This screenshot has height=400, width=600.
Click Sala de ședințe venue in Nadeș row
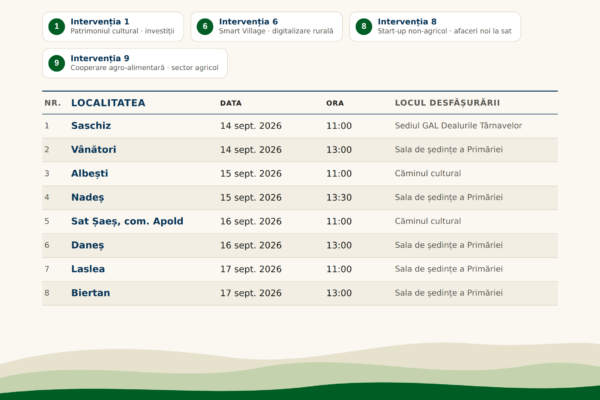449,198
